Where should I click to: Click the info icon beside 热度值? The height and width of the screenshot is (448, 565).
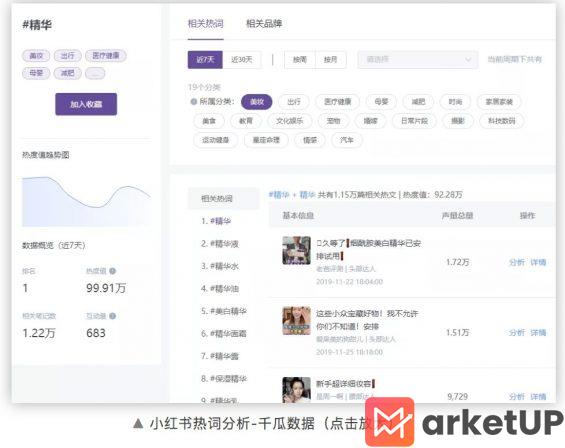click(112, 271)
